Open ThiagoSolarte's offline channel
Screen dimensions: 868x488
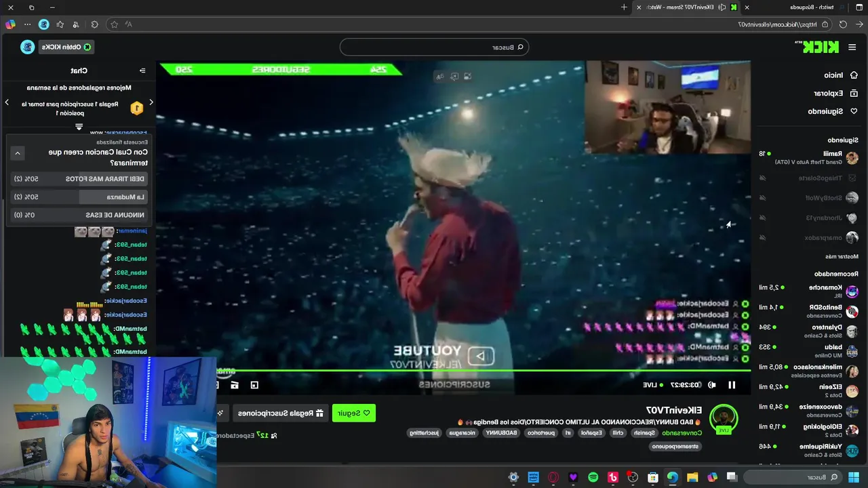point(809,178)
